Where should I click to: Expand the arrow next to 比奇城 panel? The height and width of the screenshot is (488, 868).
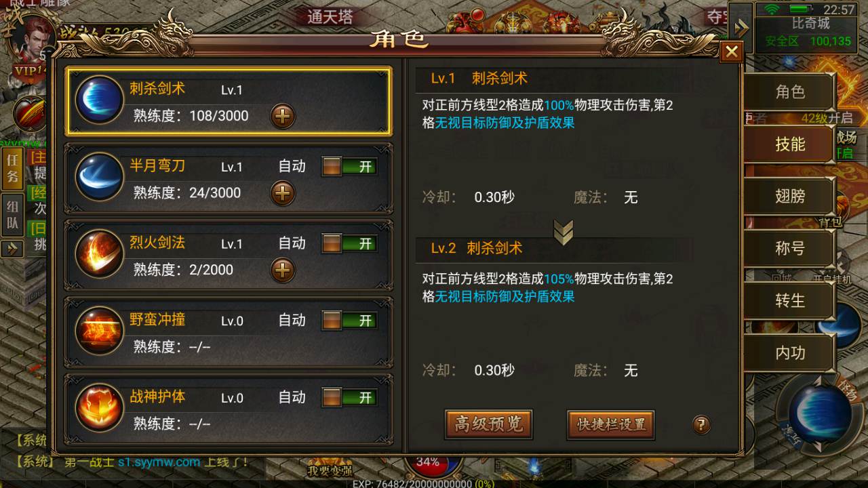click(741, 28)
